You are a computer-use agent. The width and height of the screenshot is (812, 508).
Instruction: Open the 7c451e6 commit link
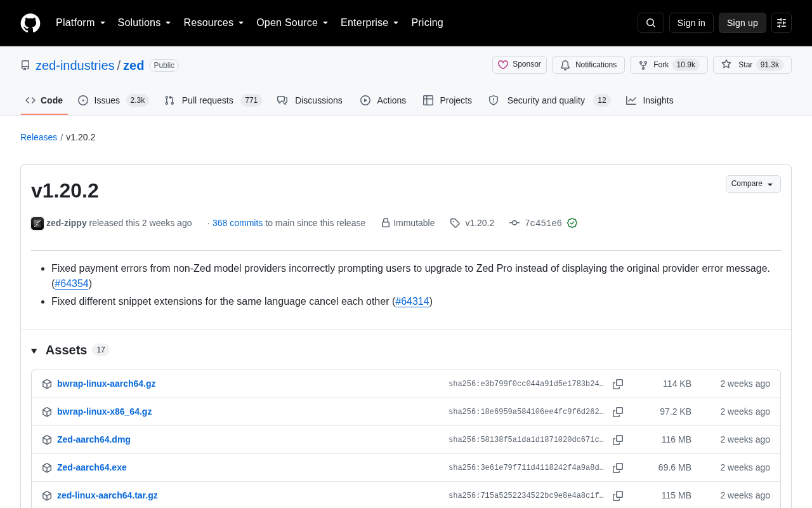click(x=543, y=223)
